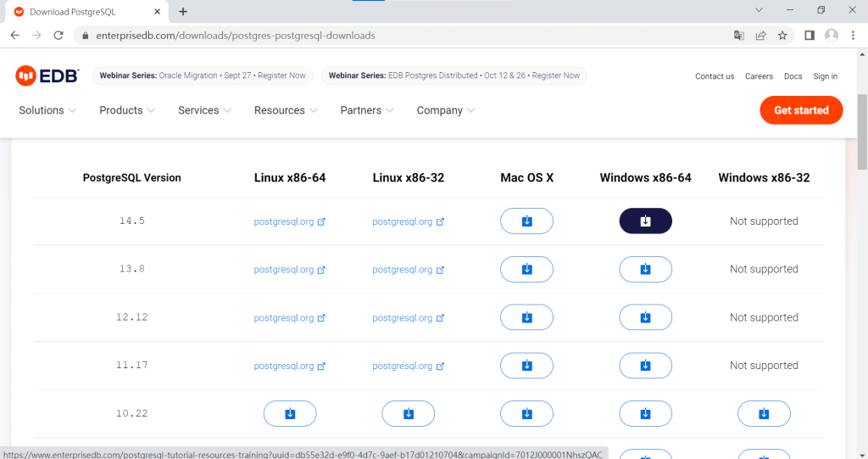This screenshot has width=868, height=459.
Task: Select the version 13.8 cell
Action: tap(131, 269)
